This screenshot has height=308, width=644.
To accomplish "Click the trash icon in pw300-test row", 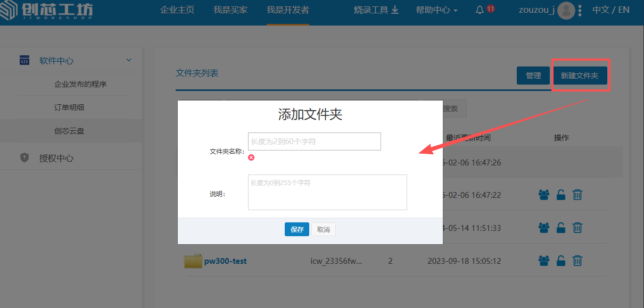I will (x=577, y=261).
